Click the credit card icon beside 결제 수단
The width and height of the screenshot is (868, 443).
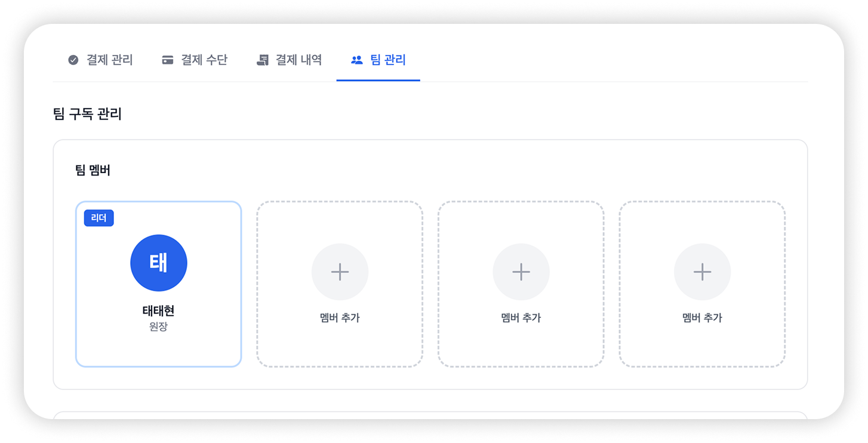tap(168, 59)
